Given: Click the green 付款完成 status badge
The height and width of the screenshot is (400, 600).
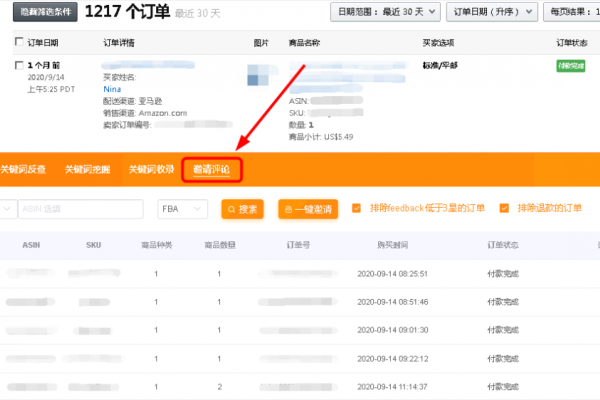Looking at the screenshot, I should pos(571,66).
